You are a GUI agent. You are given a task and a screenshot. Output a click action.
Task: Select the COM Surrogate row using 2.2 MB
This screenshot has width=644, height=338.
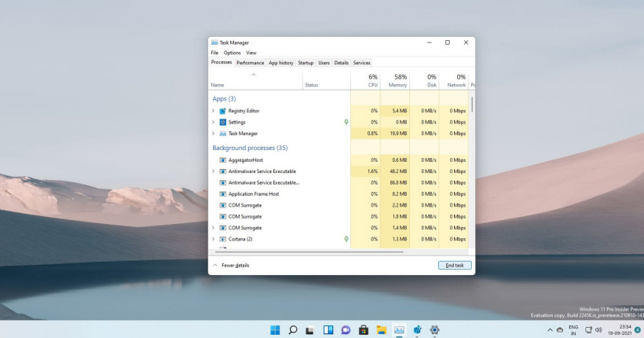[x=338, y=205]
